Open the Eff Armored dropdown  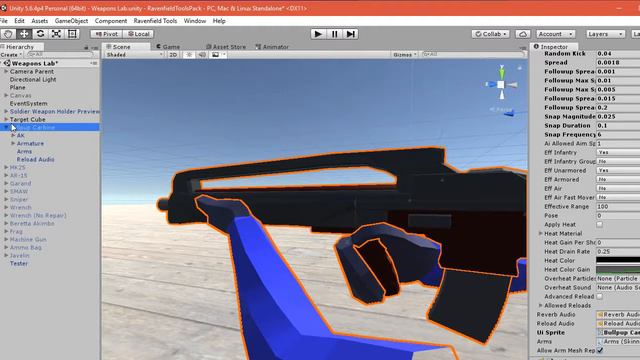tap(618, 180)
